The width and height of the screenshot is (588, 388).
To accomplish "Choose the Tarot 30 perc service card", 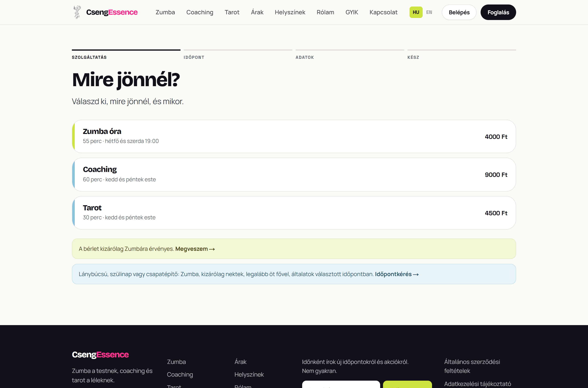I will click(x=294, y=213).
